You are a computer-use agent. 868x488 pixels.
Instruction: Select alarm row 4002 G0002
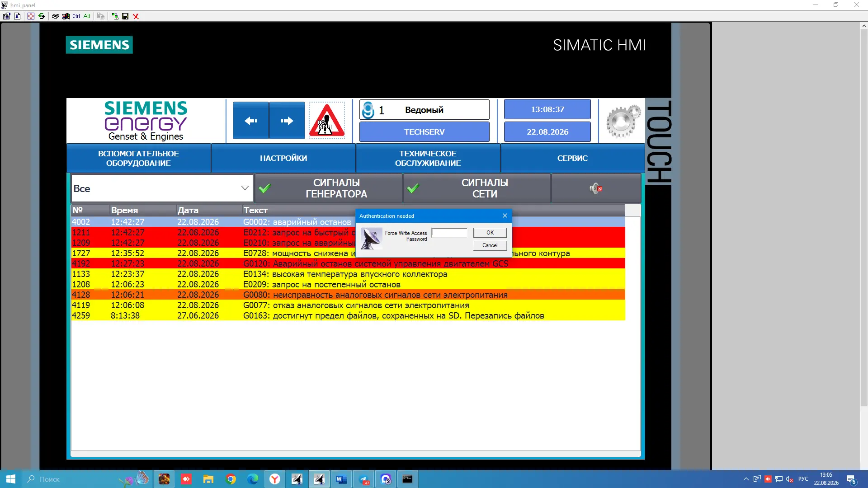coord(348,222)
